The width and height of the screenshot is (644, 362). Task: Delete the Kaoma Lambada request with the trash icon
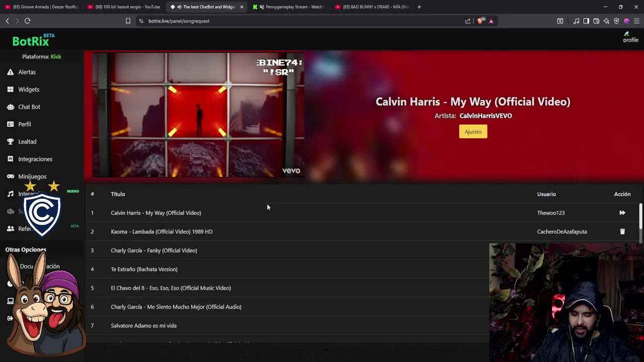point(622,231)
